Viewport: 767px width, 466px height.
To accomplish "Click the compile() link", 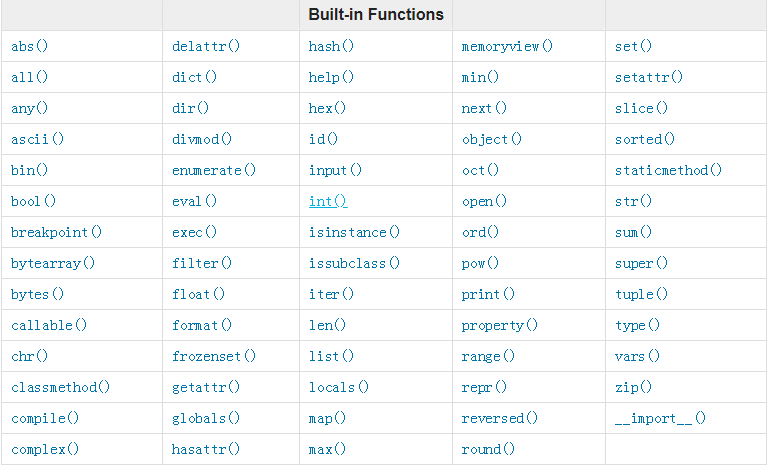I will (45, 418).
